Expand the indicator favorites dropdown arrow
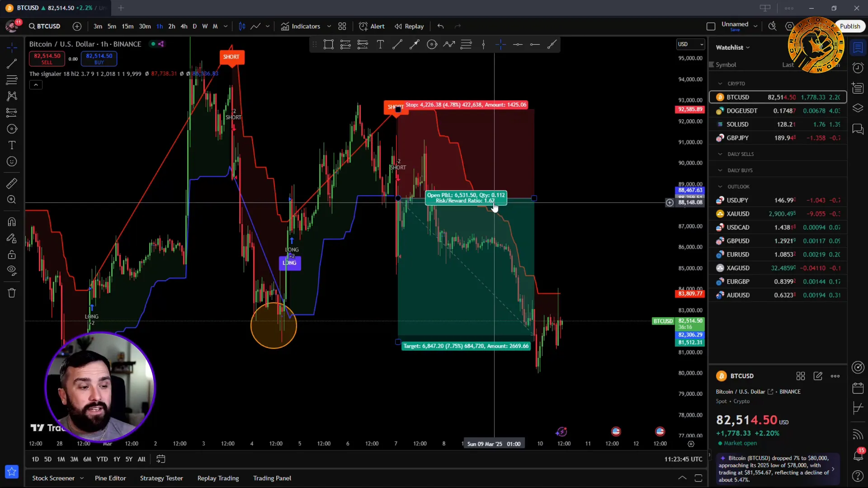The image size is (868, 488). 329,26
